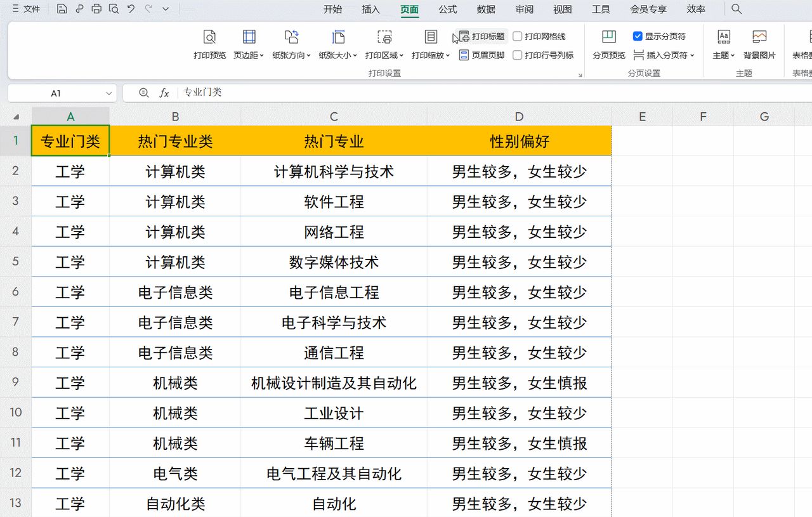
Task: Click the column D header
Action: click(x=519, y=117)
